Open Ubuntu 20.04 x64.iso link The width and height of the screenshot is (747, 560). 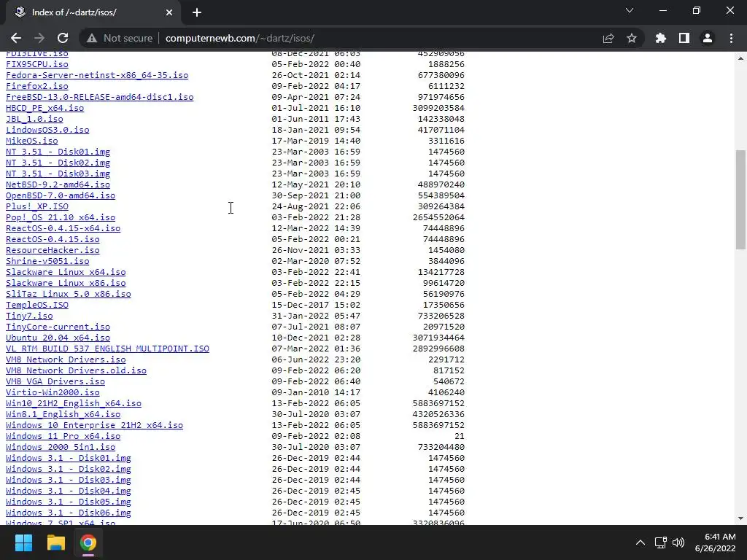click(x=58, y=338)
